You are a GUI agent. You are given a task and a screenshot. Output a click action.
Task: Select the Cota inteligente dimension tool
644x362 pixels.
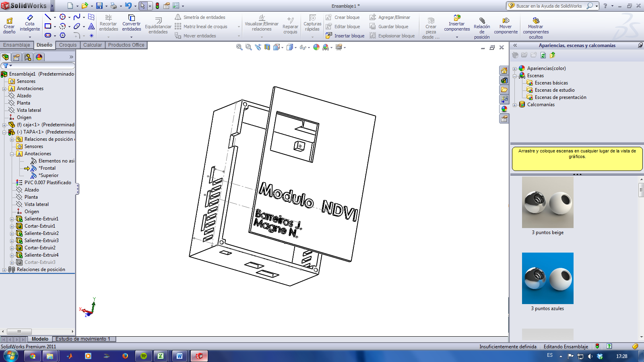[30, 23]
